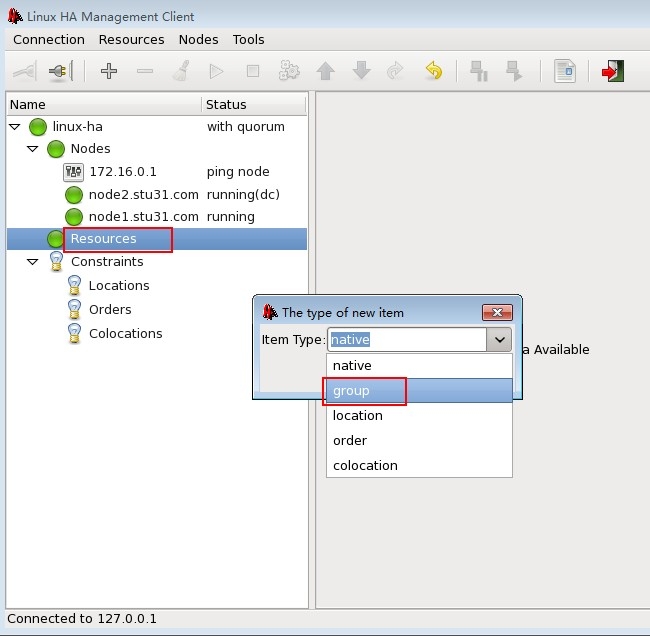Select the Resources tree row
Viewport: 650px width, 636px height.
point(157,239)
